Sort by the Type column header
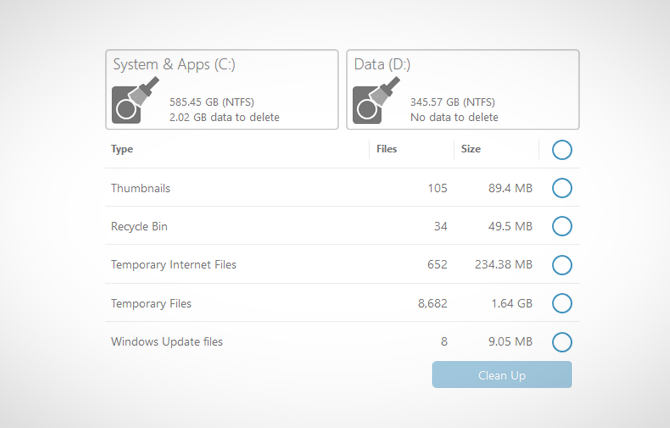 click(x=122, y=149)
